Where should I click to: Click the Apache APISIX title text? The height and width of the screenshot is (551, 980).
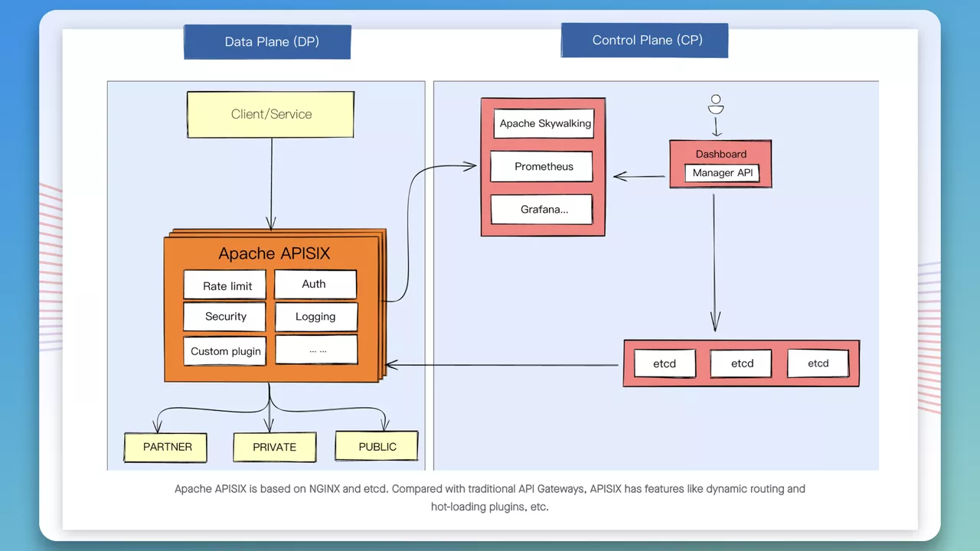point(274,253)
